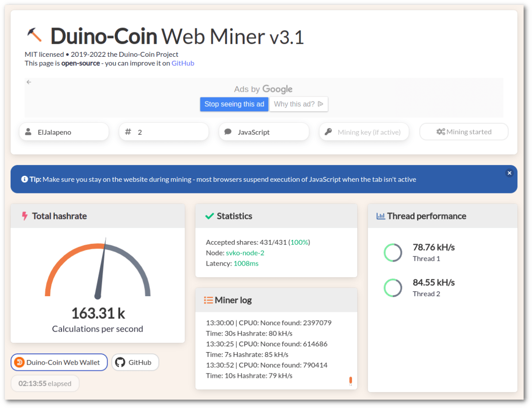532x408 pixels.
Task: Click the svko-node-2 node name
Action: click(245, 253)
